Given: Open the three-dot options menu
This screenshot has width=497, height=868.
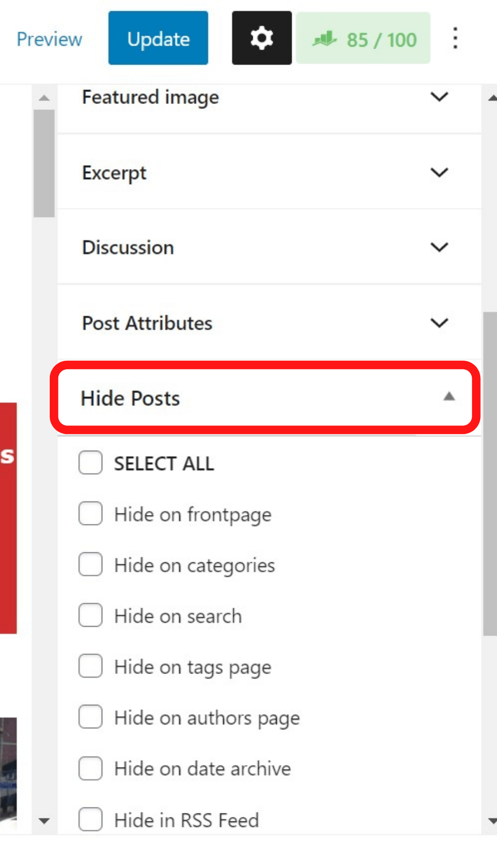Looking at the screenshot, I should [455, 38].
